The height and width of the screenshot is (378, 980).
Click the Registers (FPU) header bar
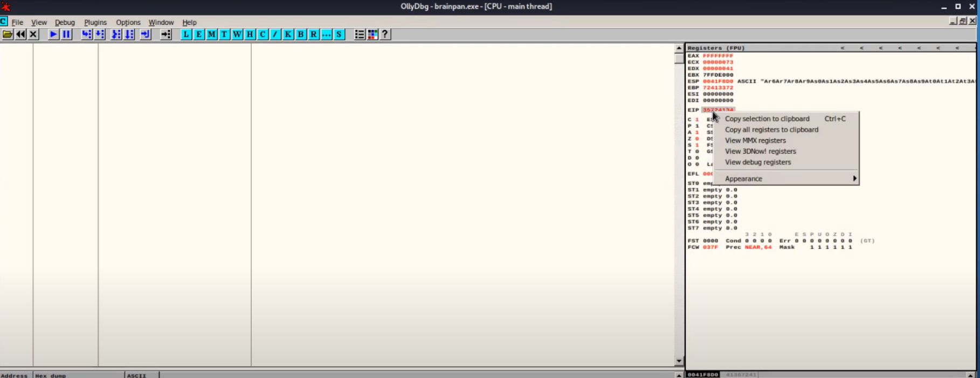point(755,48)
